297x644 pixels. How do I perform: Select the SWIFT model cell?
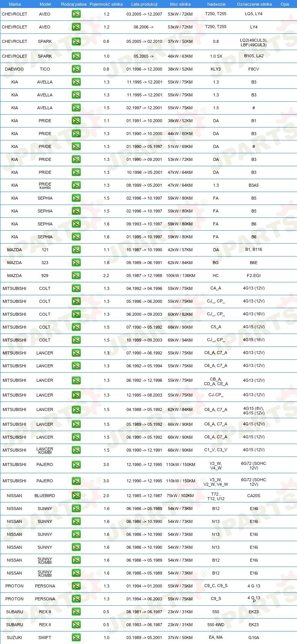pos(45,638)
